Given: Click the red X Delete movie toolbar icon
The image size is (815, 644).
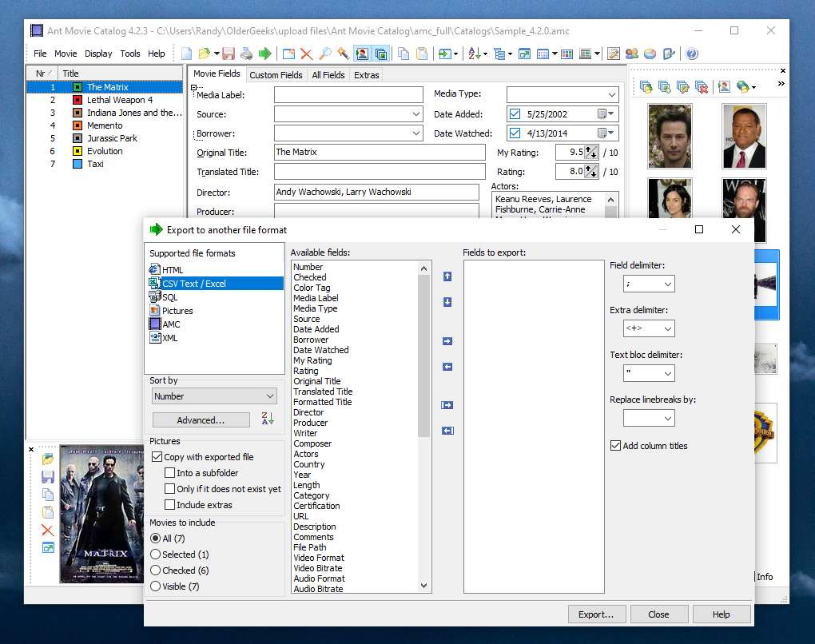Looking at the screenshot, I should [307, 54].
